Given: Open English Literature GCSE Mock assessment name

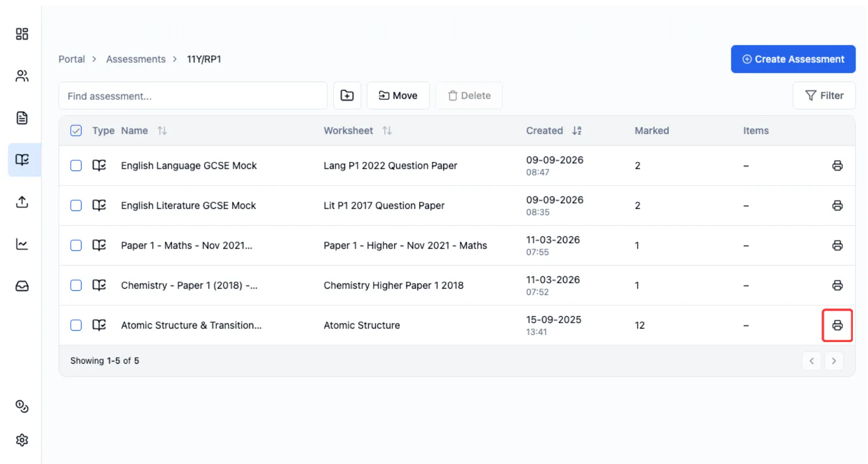Looking at the screenshot, I should click(188, 206).
